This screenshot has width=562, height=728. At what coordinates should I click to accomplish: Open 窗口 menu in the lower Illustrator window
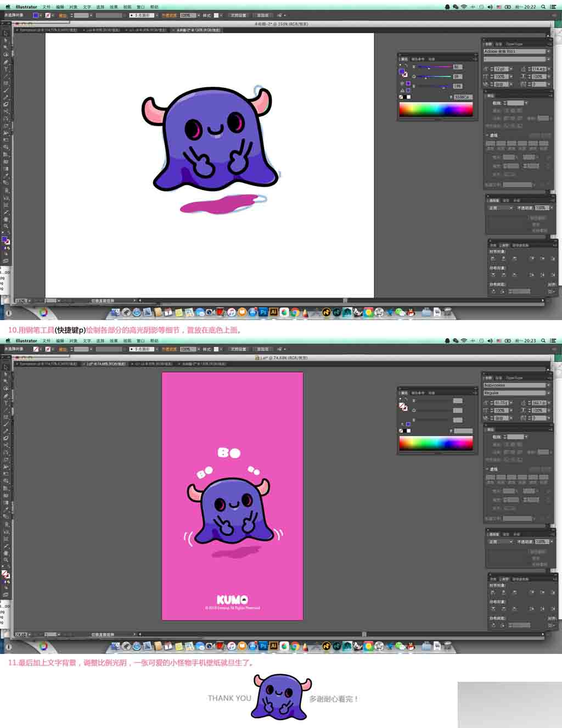click(x=140, y=341)
